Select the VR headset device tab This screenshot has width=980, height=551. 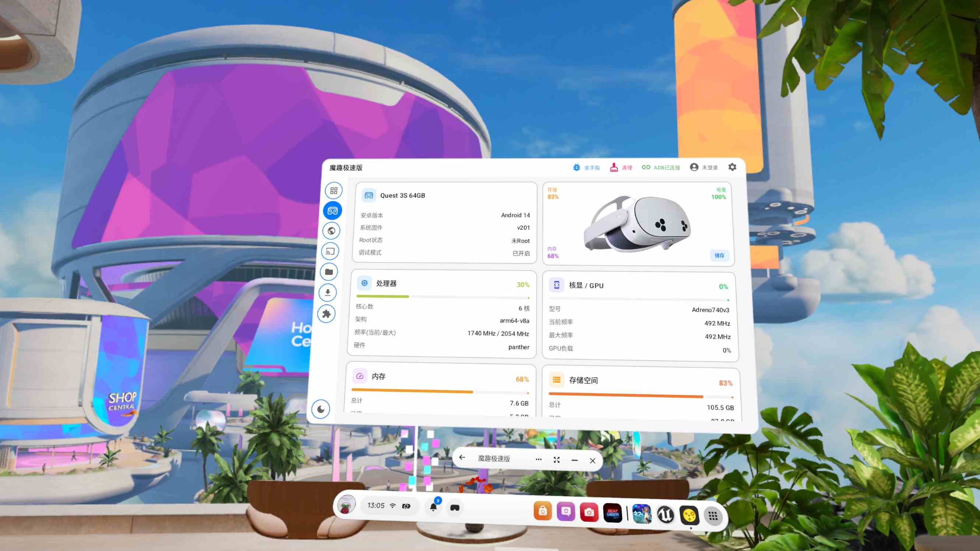332,211
